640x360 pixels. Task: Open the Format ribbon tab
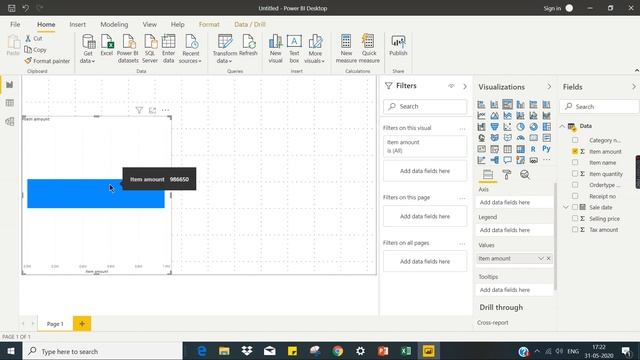209,24
